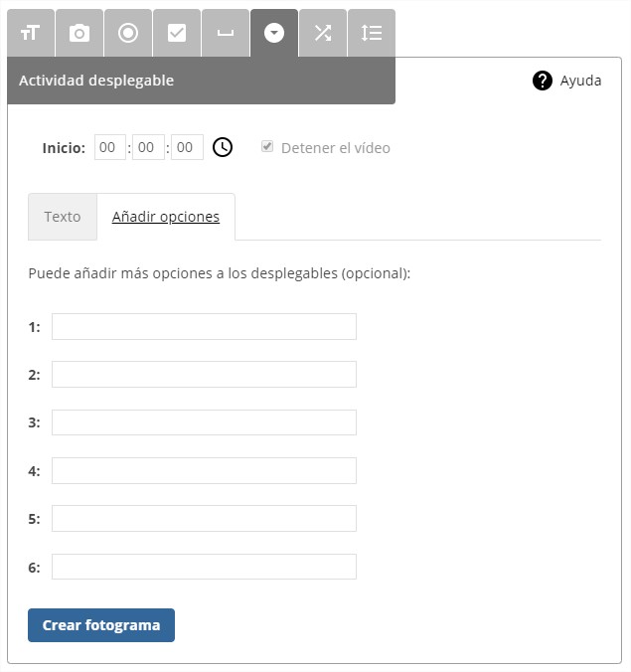Select the text activity icon
This screenshot has height=672, width=631.
[x=30, y=33]
